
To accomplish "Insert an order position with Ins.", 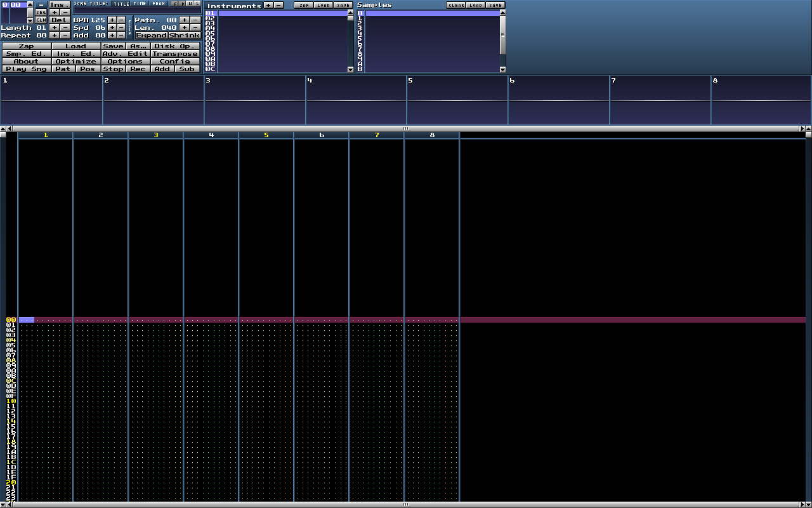I will pyautogui.click(x=60, y=4).
